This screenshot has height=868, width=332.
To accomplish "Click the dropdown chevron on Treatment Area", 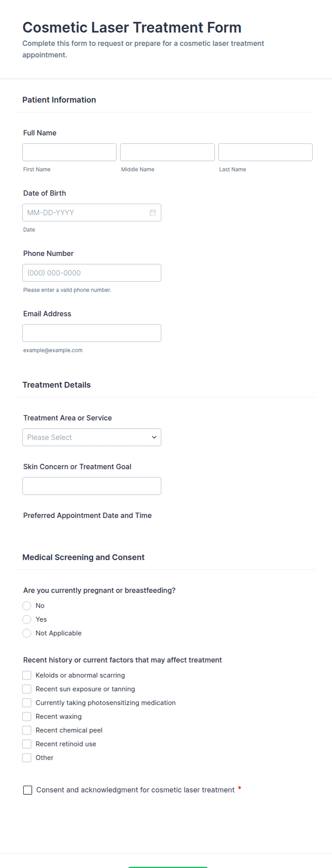I will [154, 437].
